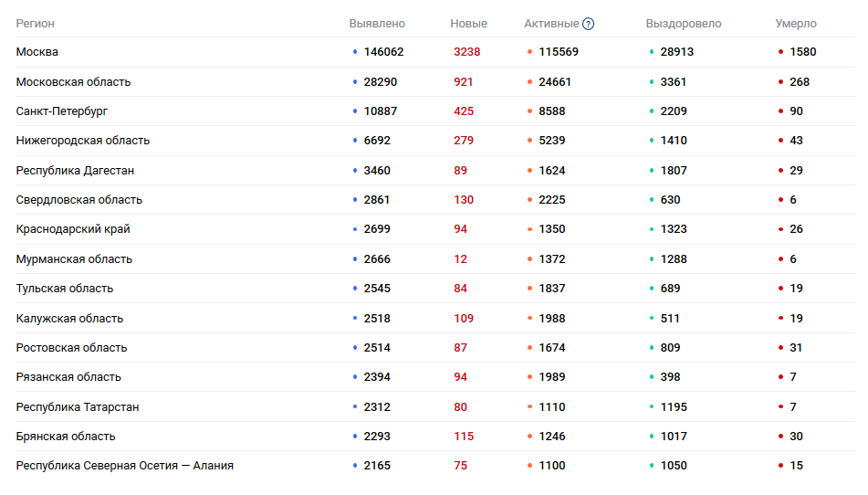868x495 pixels.
Task: Click the Выздоровело column header
Action: click(x=683, y=24)
